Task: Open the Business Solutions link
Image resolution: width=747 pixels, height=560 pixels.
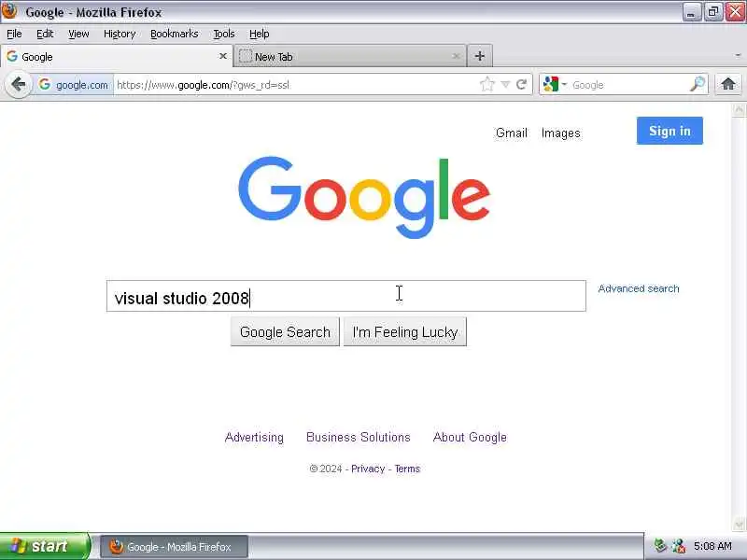Action: tap(359, 437)
